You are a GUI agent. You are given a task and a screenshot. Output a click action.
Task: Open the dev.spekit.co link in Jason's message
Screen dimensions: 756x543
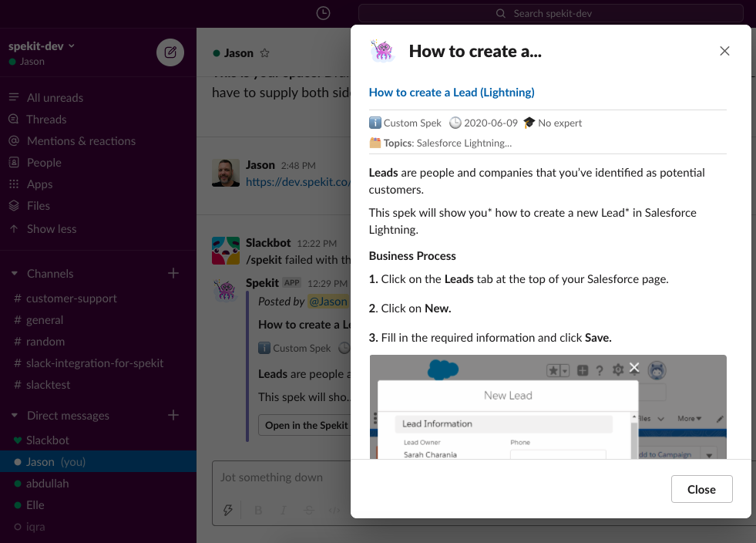298,182
